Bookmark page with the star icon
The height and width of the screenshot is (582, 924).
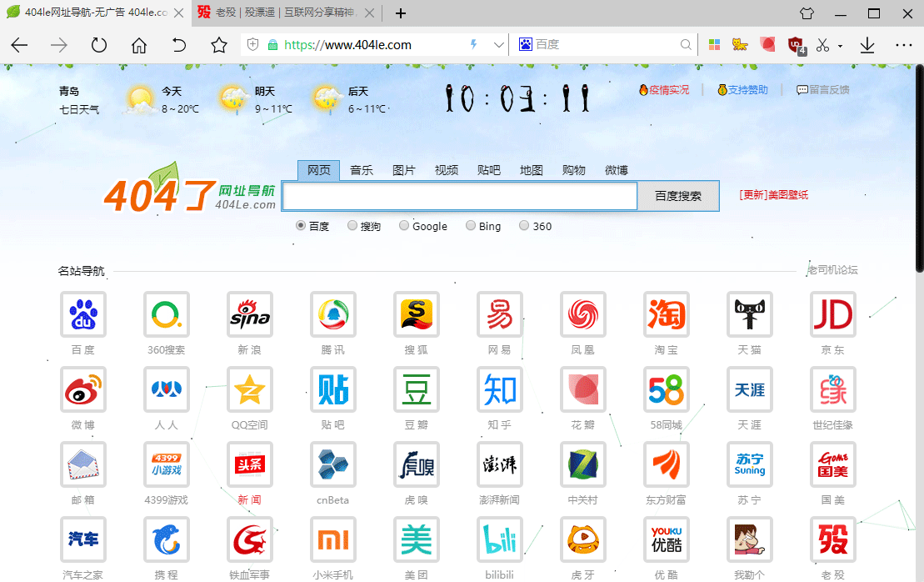(219, 45)
